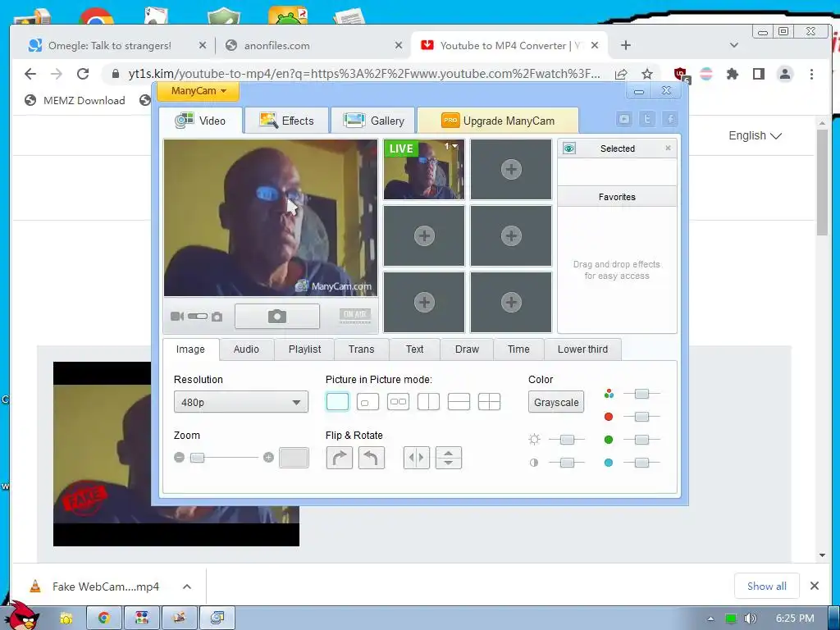Click the Zoom slider handle
Screen dimensions: 840x630
tap(198, 458)
